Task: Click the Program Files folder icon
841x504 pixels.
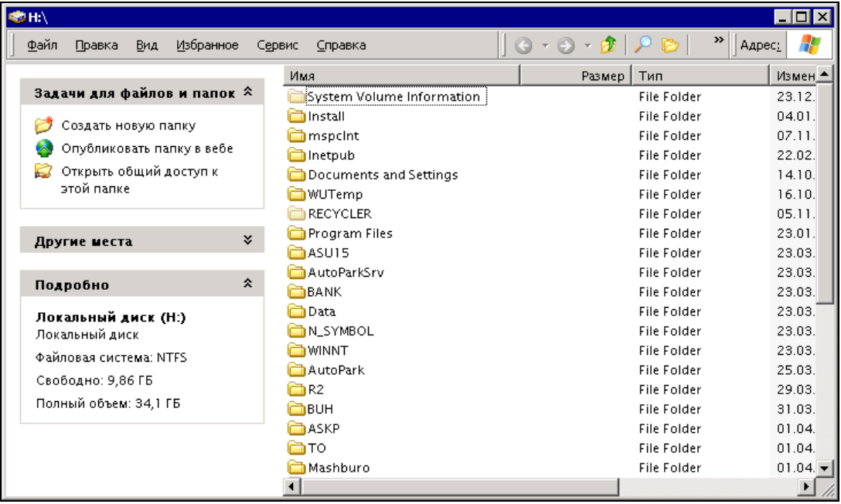Action: (x=296, y=233)
